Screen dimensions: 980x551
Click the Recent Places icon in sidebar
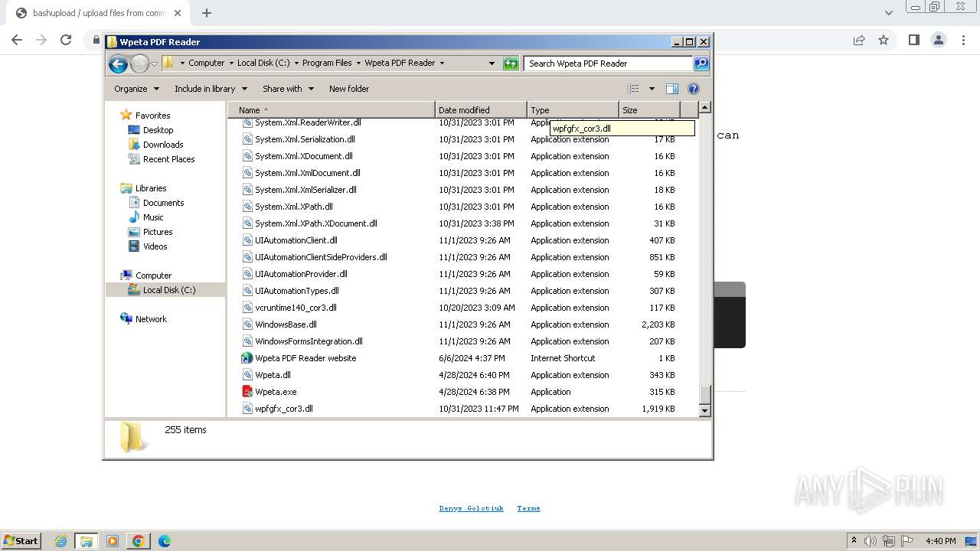[134, 159]
